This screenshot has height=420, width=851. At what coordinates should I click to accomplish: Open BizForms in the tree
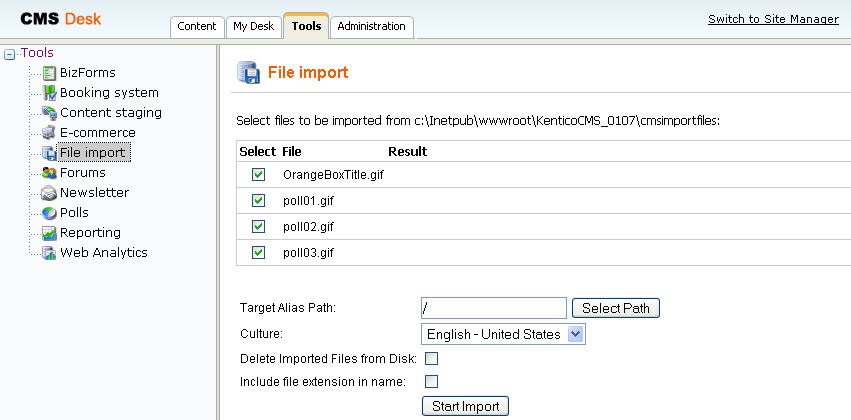click(87, 73)
